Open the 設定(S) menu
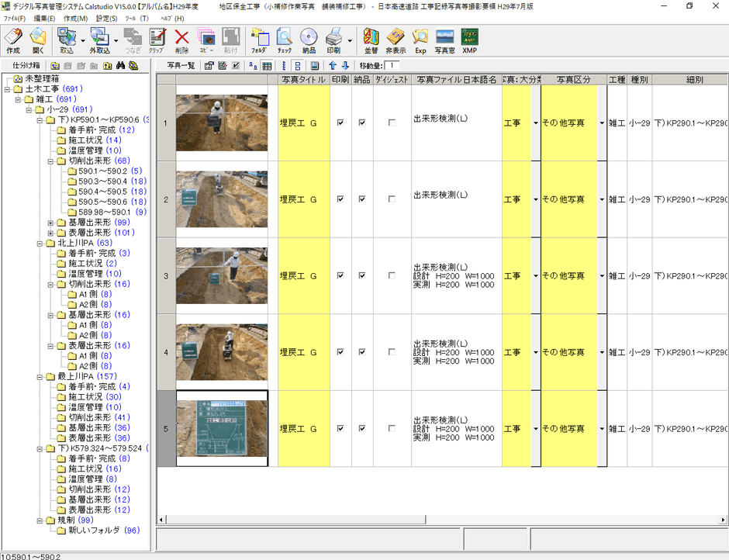 pyautogui.click(x=106, y=18)
